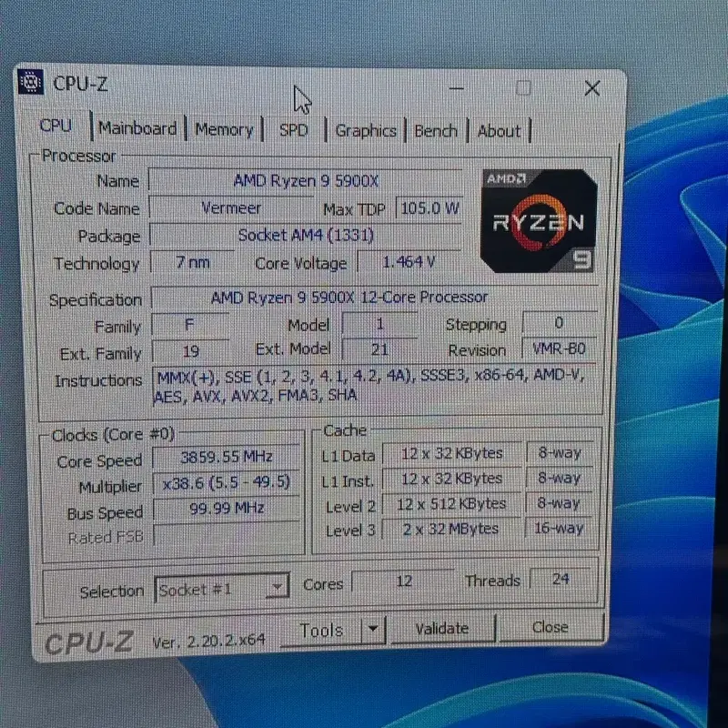The image size is (728, 728).
Task: Click the Close button at bottom
Action: [x=551, y=627]
